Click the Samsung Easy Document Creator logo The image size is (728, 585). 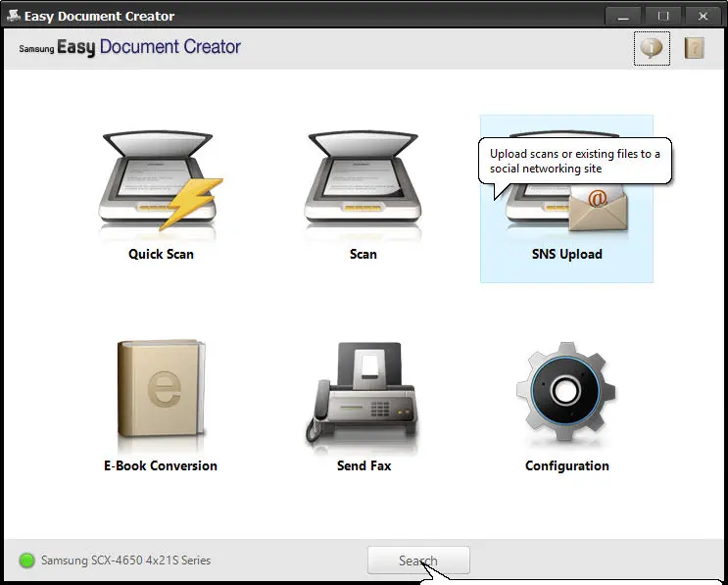129,47
